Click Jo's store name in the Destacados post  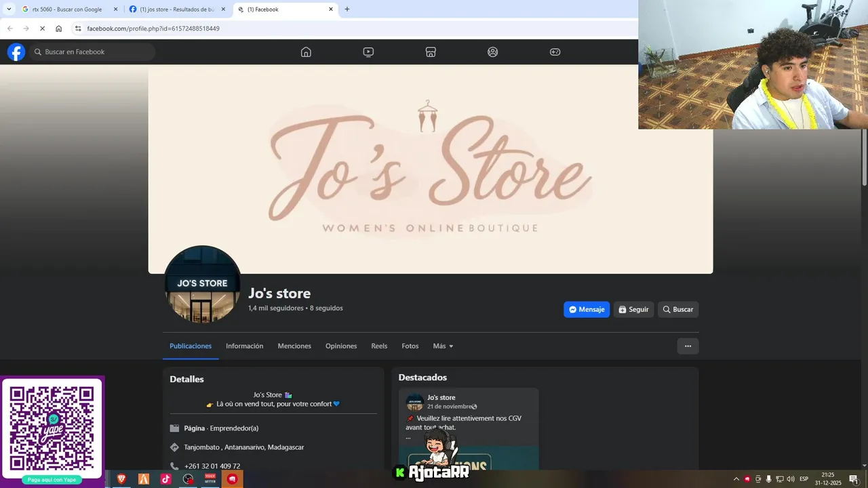point(441,398)
